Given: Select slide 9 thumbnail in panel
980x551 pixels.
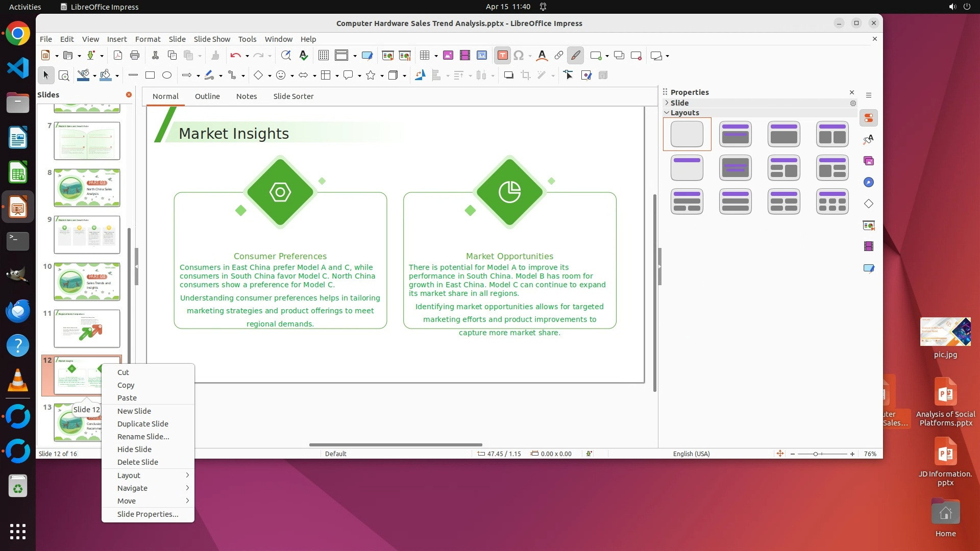Looking at the screenshot, I should click(87, 235).
